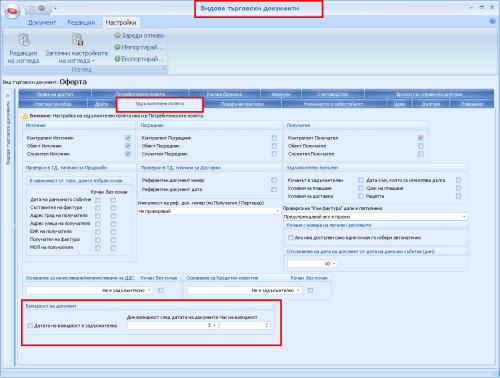The height and width of the screenshot is (378, 500).
Task: Open the Документ ribbon tab
Action: click(x=42, y=23)
